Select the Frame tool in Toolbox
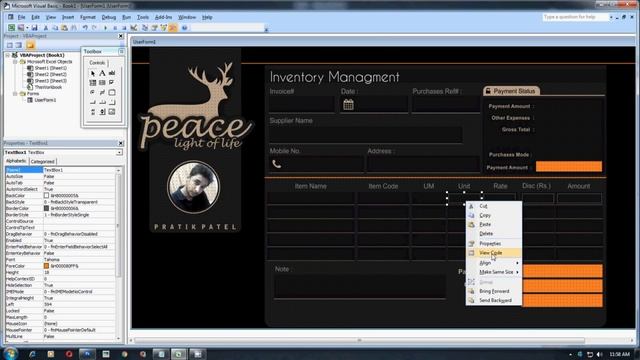This screenshot has width=640, height=360. 111,92
